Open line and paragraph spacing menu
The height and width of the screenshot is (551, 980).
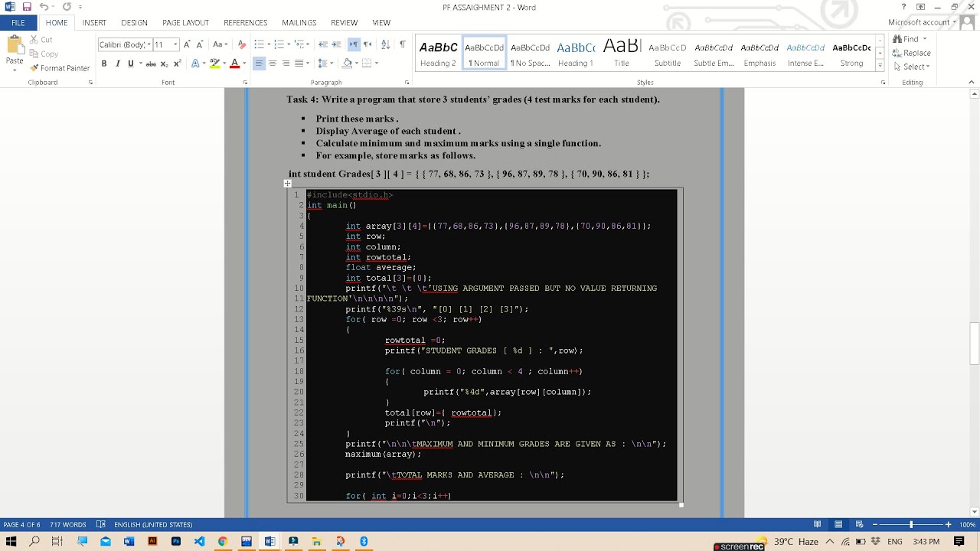(x=325, y=64)
